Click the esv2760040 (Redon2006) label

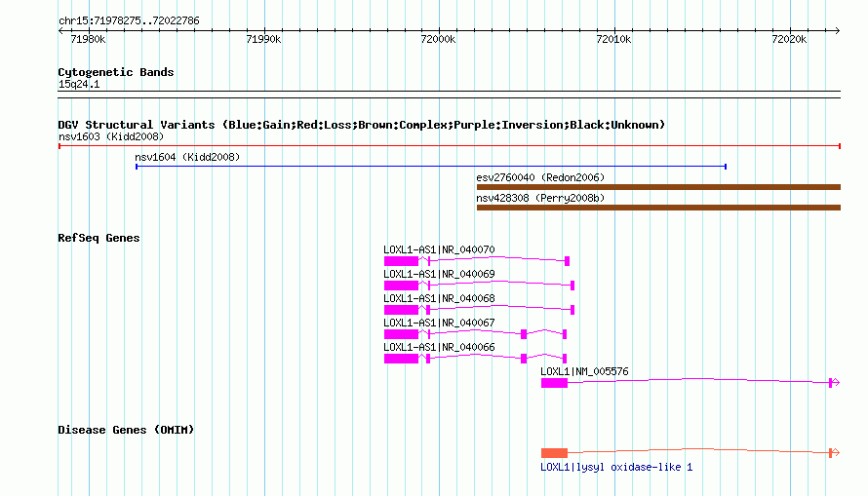540,177
